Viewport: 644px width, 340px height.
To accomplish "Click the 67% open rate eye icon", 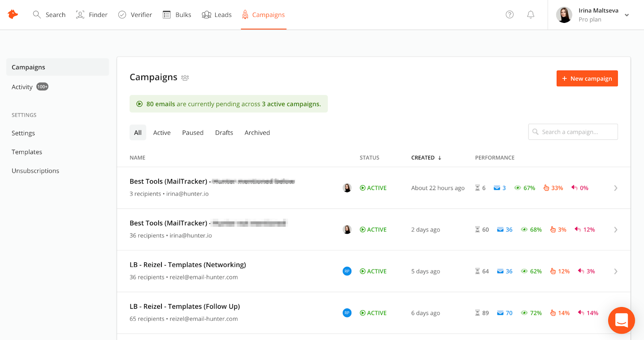I will (x=518, y=188).
